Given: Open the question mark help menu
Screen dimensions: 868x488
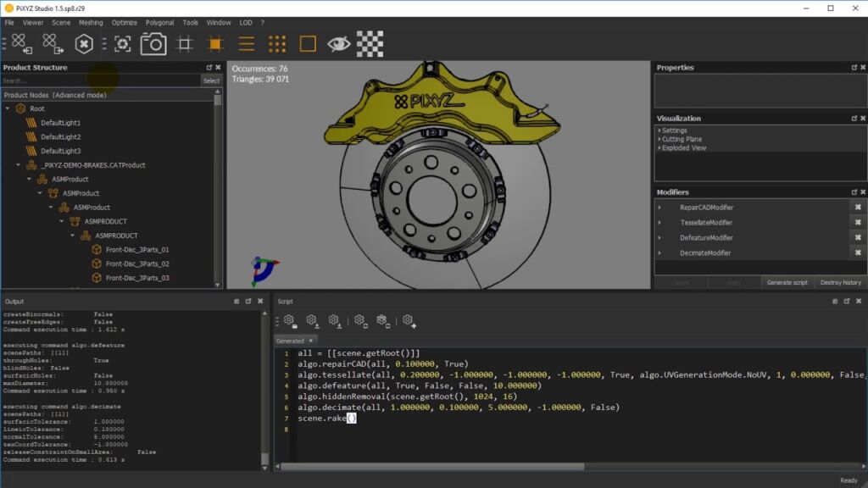Looking at the screenshot, I should (263, 23).
